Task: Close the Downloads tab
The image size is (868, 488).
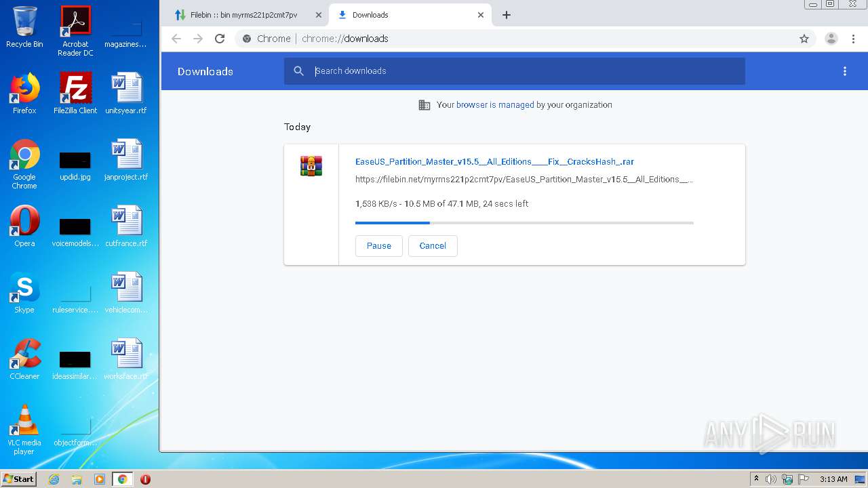Action: [481, 15]
